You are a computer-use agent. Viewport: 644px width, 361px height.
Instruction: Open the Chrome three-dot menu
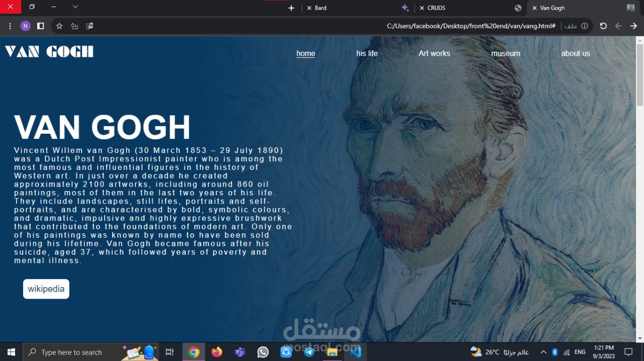(10, 26)
